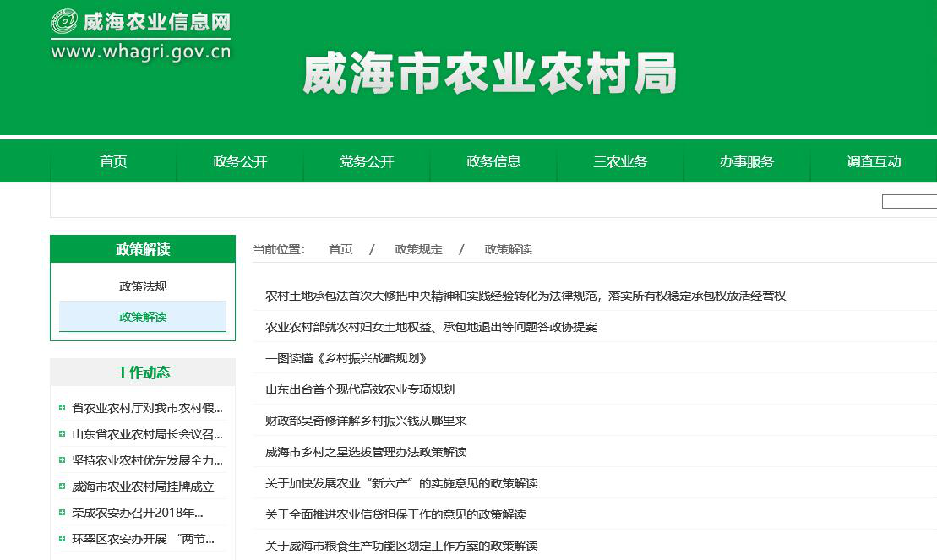Go to 首页 in the navigation bar

pos(113,161)
